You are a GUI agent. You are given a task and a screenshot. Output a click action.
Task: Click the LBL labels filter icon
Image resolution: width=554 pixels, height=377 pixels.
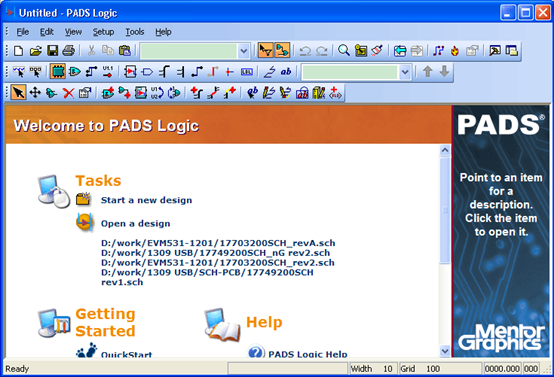tap(247, 72)
